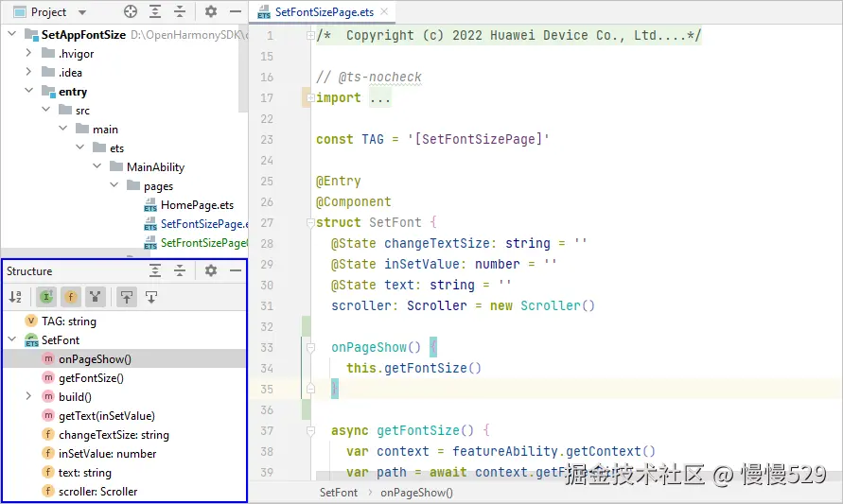Hide the Project panel with minus icon
Image resolution: width=843 pixels, height=504 pixels.
(x=236, y=11)
